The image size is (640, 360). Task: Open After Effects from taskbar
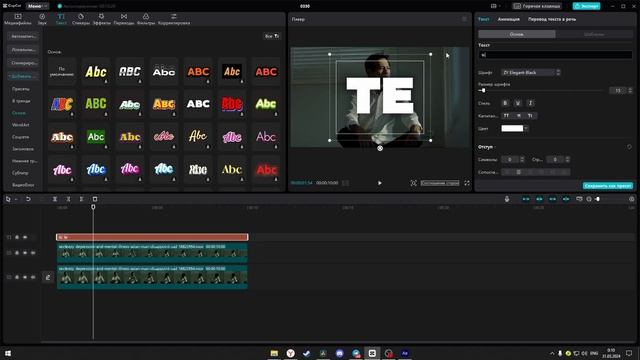click(x=405, y=353)
